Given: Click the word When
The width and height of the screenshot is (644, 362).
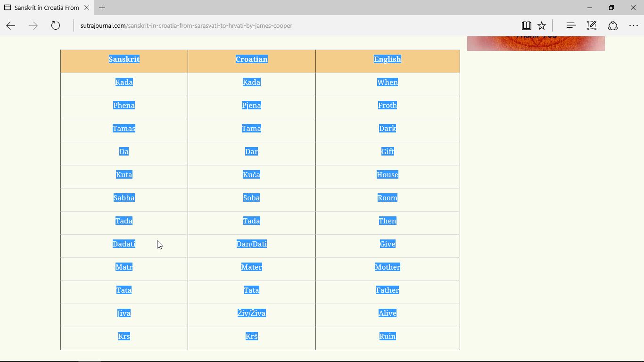Looking at the screenshot, I should coord(388,82).
